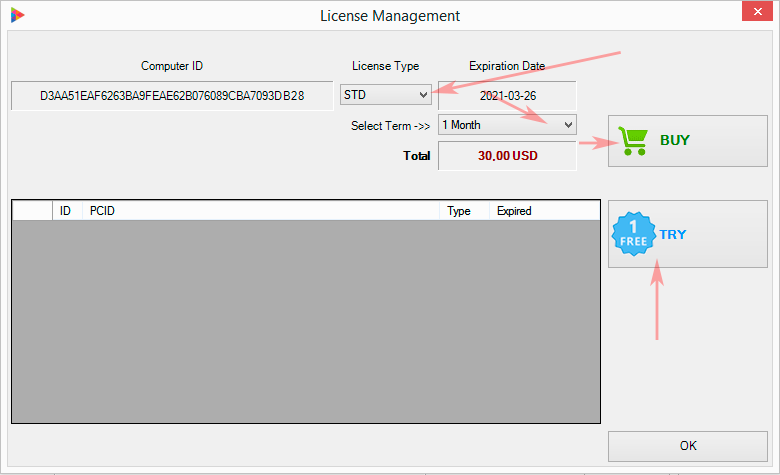Click the TRY label text
780x475 pixels.
click(673, 234)
